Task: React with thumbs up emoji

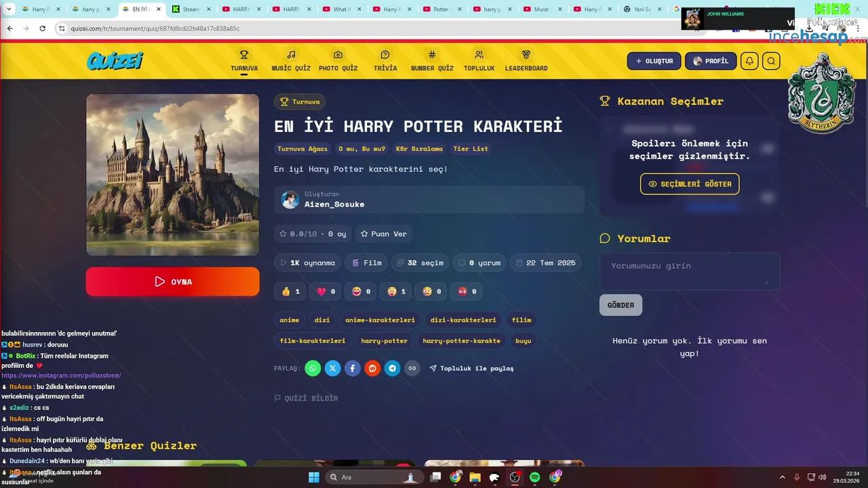Action: tap(290, 291)
